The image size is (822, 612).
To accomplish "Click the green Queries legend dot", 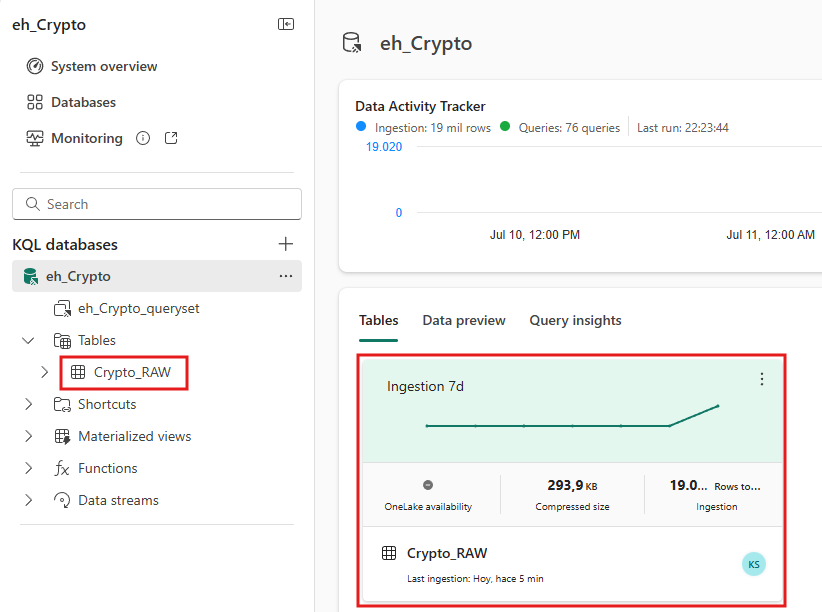I will click(505, 126).
